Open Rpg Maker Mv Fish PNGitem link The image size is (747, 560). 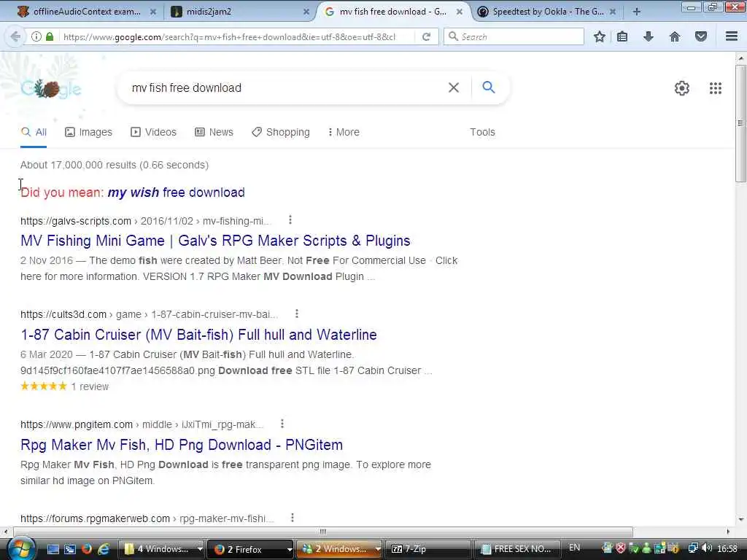point(182,444)
